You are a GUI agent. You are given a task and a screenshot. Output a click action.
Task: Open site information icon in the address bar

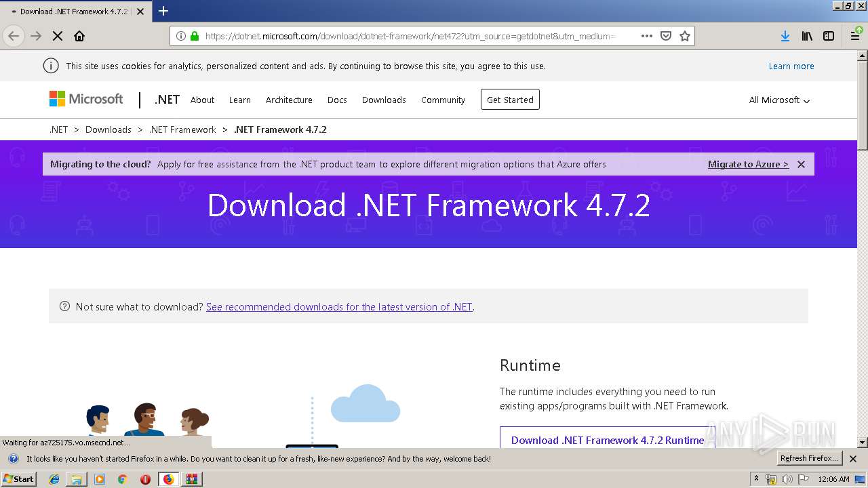[181, 36]
